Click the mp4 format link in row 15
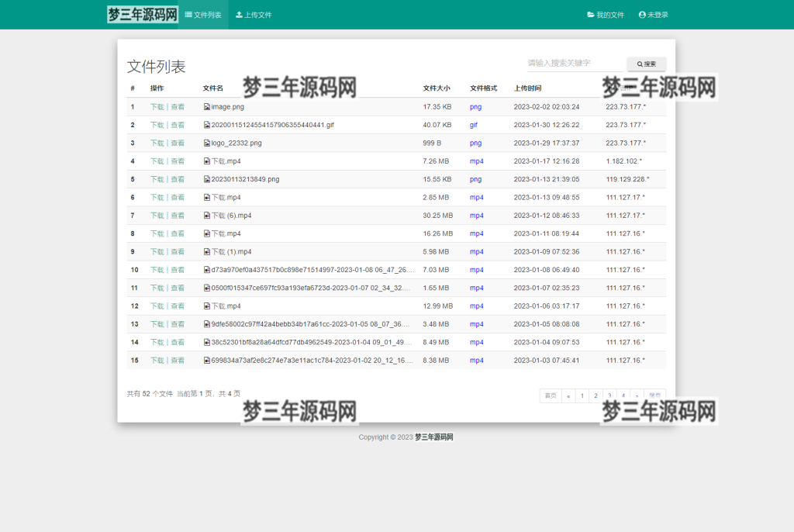Image resolution: width=794 pixels, height=532 pixels. click(x=477, y=361)
